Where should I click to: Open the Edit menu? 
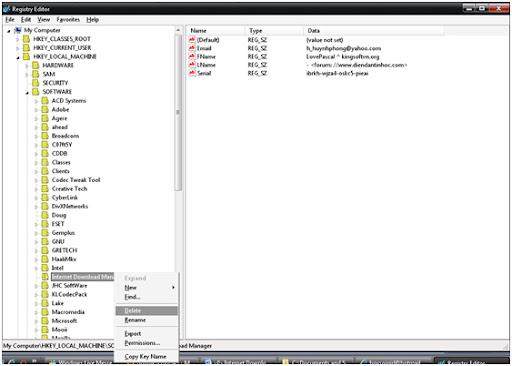tap(26, 20)
